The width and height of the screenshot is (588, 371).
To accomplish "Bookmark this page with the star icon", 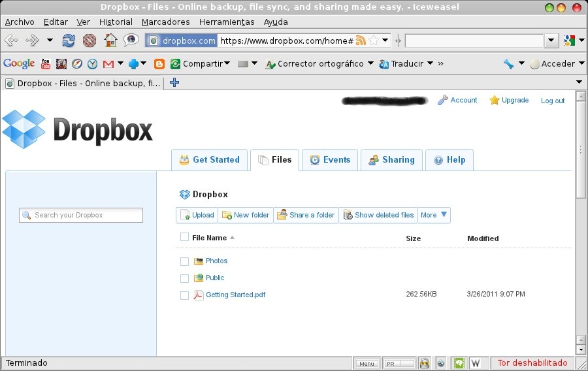I will point(374,40).
